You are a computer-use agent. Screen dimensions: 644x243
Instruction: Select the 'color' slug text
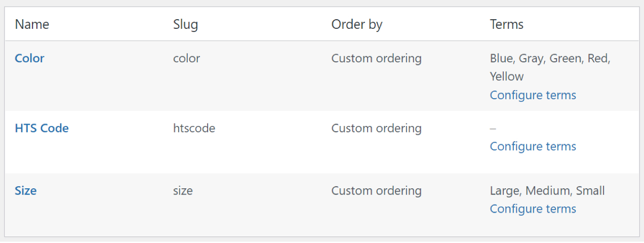point(186,58)
